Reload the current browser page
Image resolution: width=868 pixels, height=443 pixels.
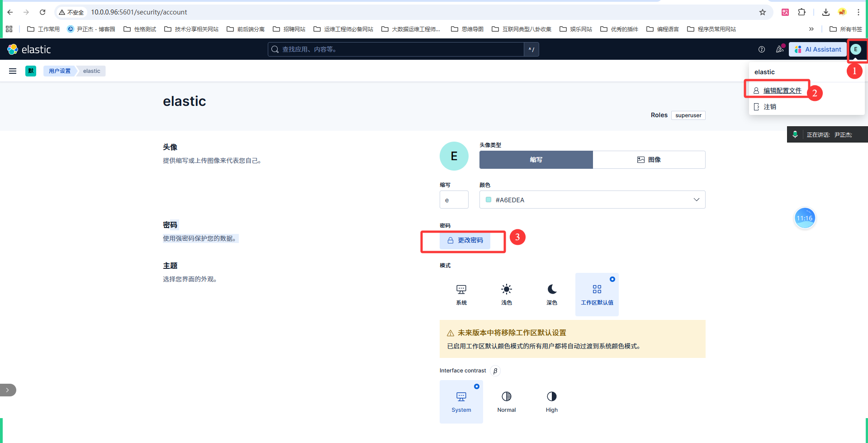(43, 12)
